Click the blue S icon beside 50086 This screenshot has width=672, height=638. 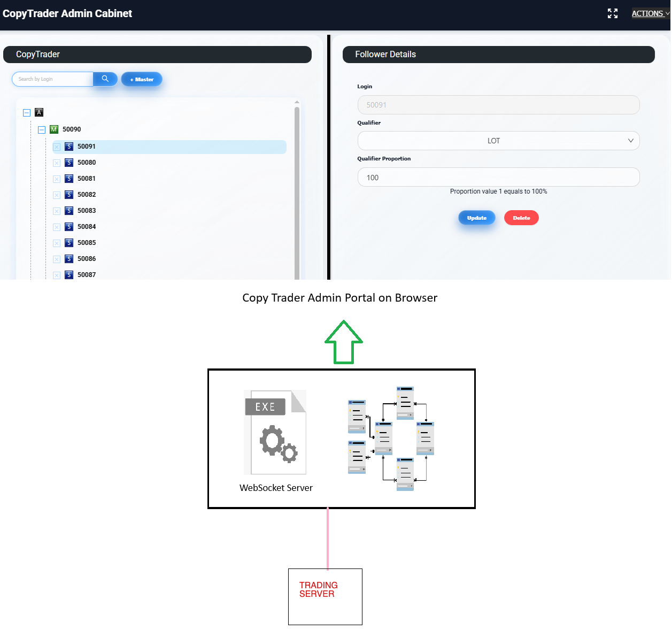(x=69, y=259)
